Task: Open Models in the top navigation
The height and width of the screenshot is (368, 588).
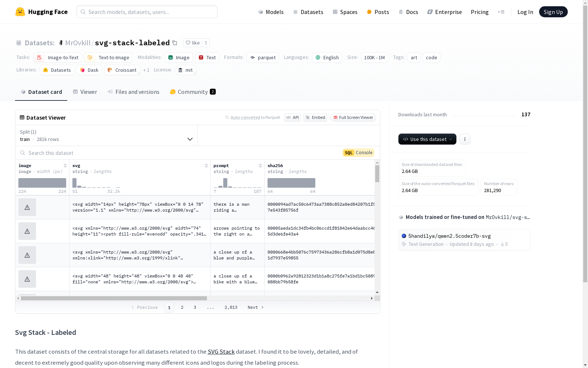Action: coord(271,12)
